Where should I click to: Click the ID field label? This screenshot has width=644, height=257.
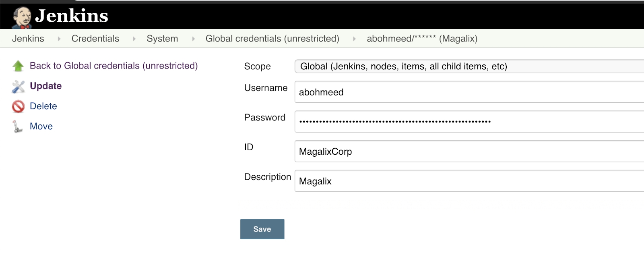click(x=249, y=147)
